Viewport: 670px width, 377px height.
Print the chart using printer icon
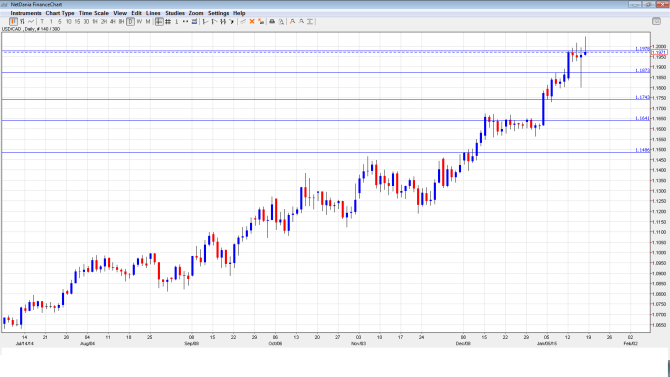(272, 21)
